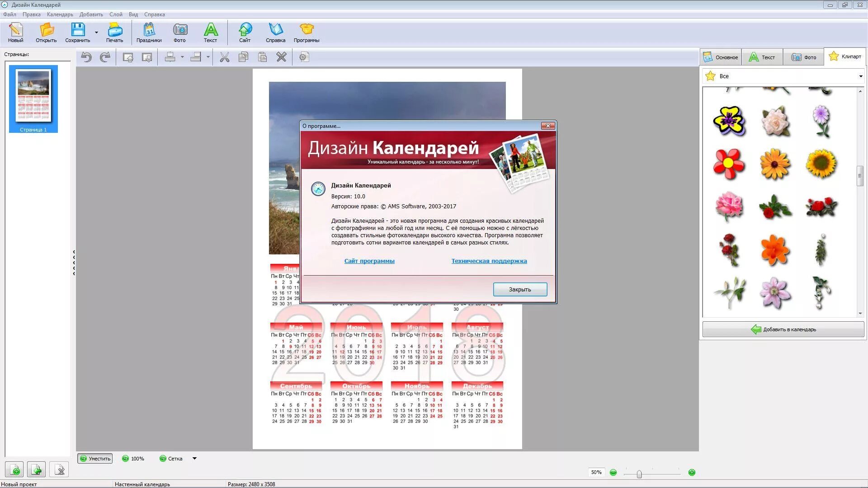Click the undo arrow icon
This screenshot has width=868, height=488.
tap(86, 57)
